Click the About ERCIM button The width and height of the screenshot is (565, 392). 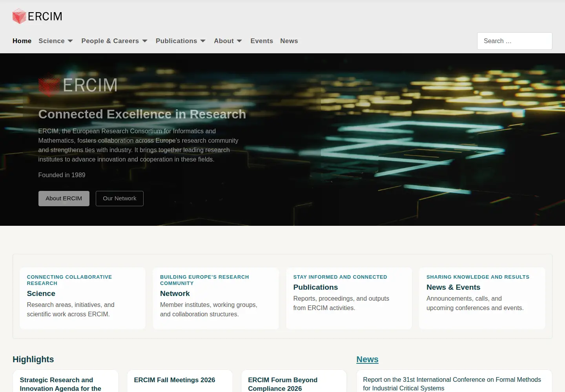coord(64,198)
